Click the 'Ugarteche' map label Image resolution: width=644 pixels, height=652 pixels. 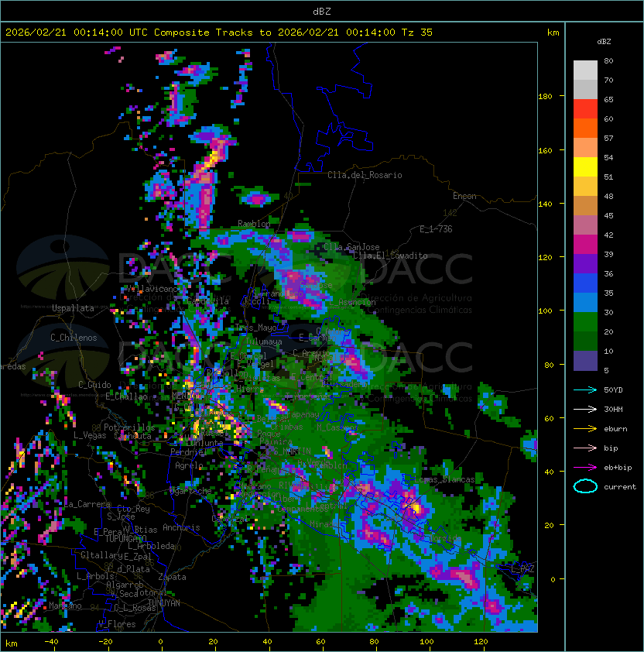pos(190,491)
